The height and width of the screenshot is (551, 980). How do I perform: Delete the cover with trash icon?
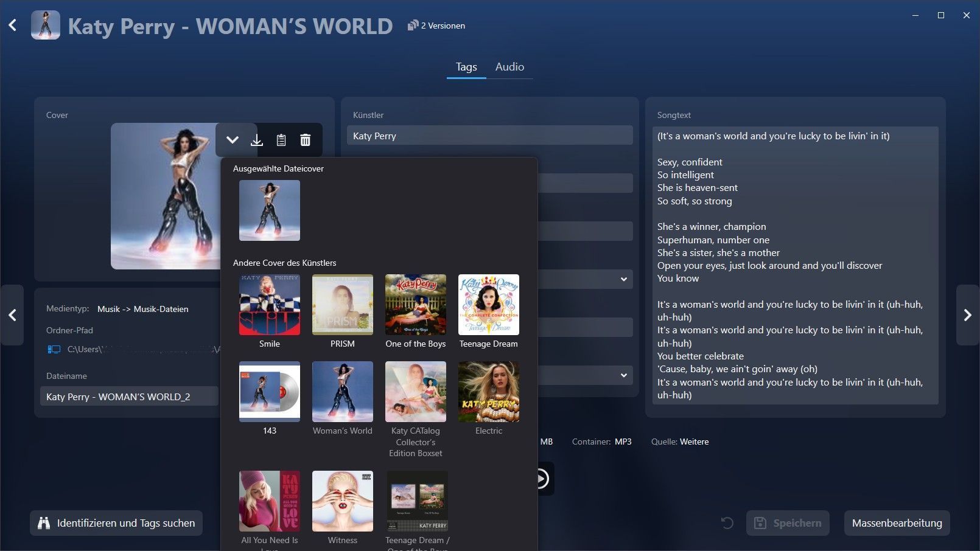[306, 140]
